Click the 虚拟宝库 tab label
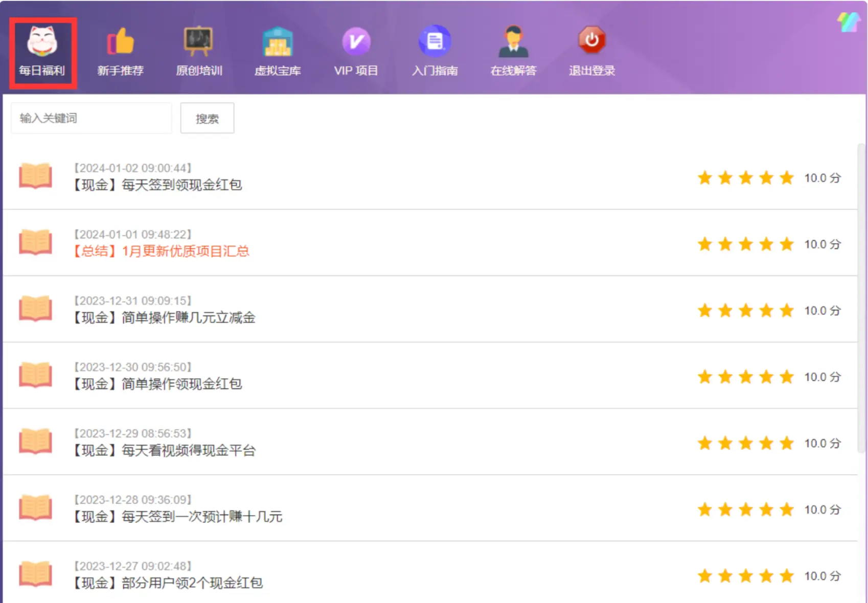Image resolution: width=868 pixels, height=603 pixels. coord(278,71)
